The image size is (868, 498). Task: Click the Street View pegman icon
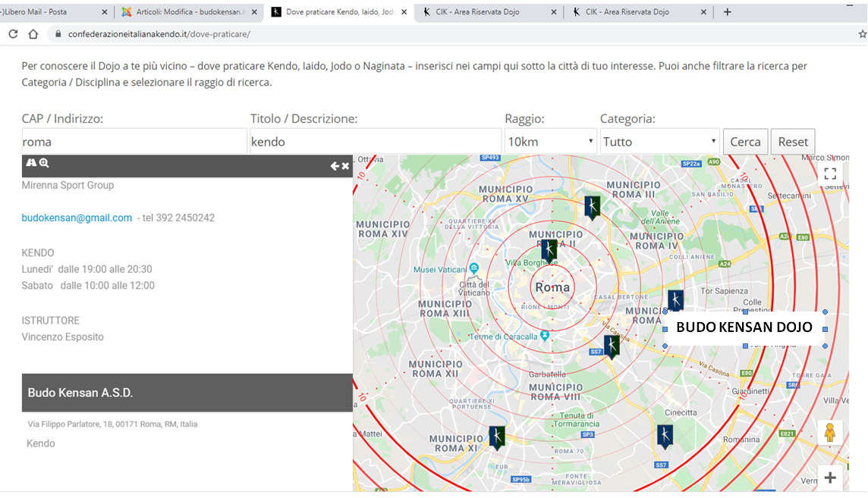(829, 433)
